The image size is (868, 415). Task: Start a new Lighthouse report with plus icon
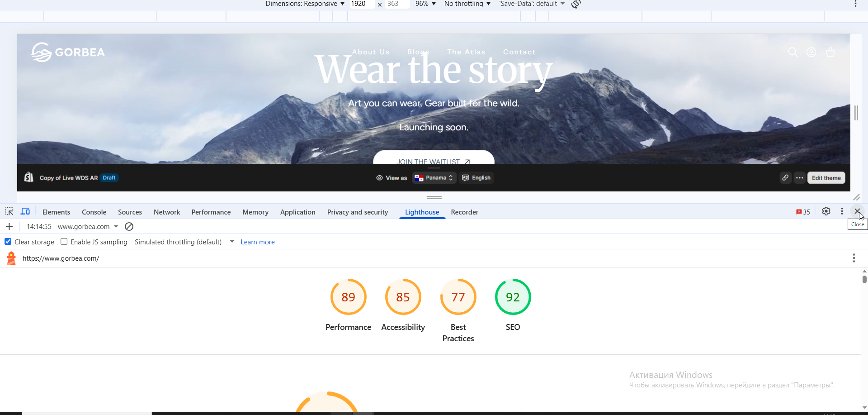(9, 226)
